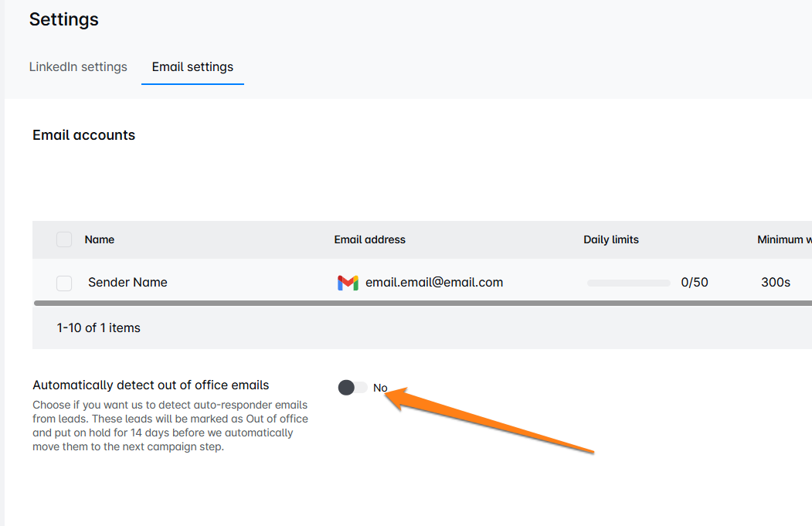Click the email.email@email.com address
The height and width of the screenshot is (526, 812).
click(x=434, y=283)
